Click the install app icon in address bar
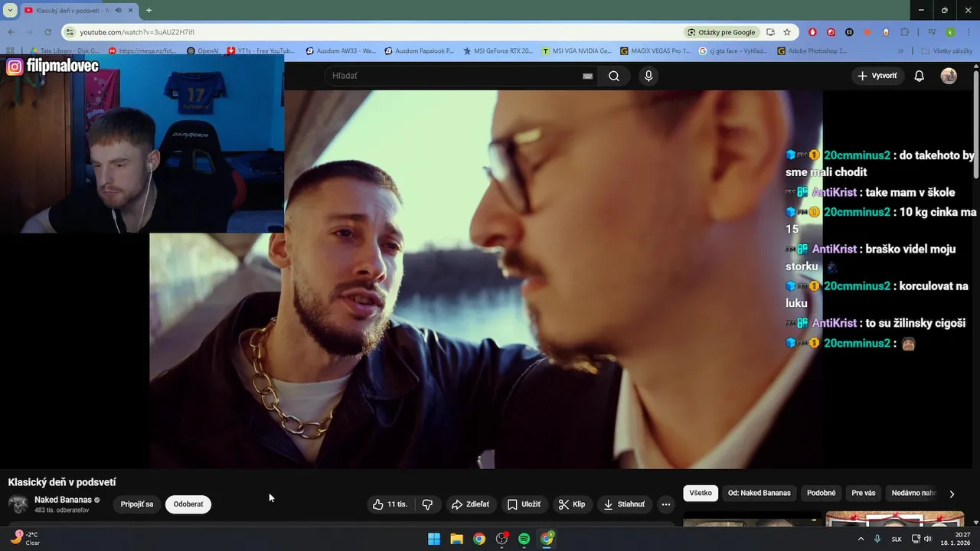980x551 pixels. click(770, 32)
